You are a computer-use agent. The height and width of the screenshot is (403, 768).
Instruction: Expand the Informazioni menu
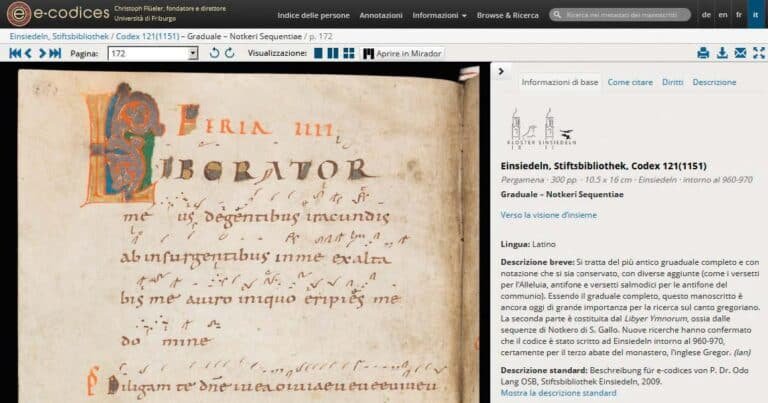(x=439, y=15)
